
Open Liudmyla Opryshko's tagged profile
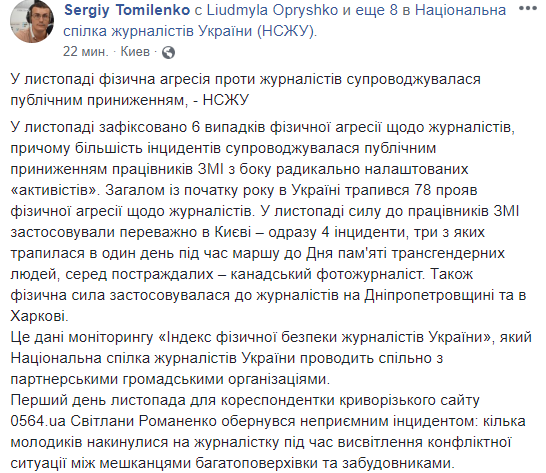point(272,10)
